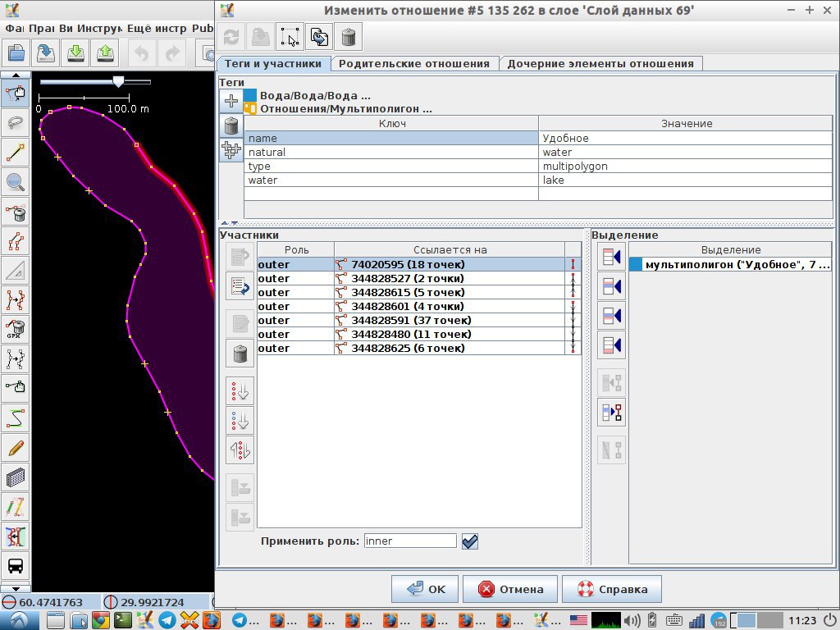The height and width of the screenshot is (630, 840).
Task: Select member way 74020595 (18 точек)
Action: pos(450,264)
